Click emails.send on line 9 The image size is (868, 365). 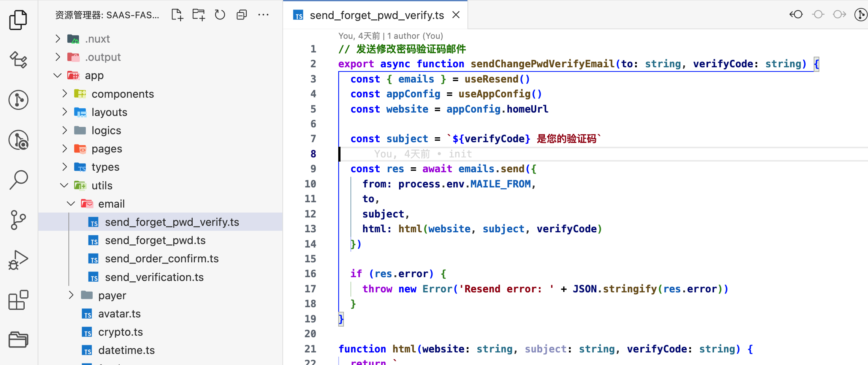point(491,169)
